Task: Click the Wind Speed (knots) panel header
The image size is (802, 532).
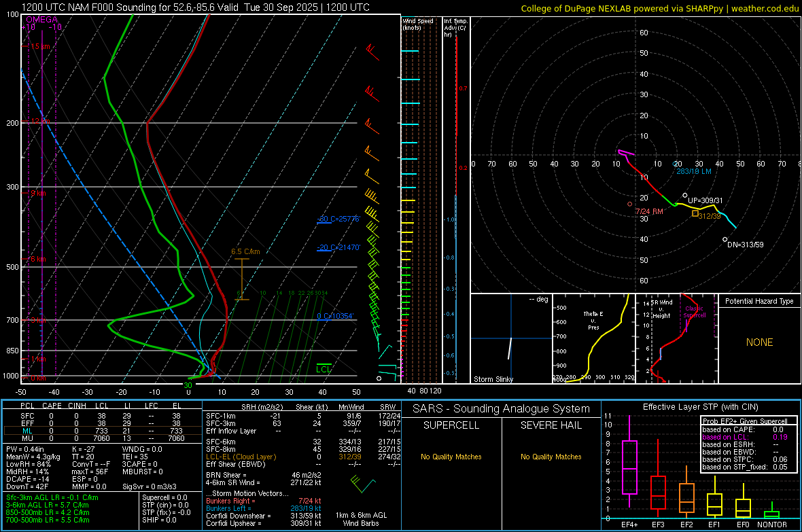Action: pos(418,24)
